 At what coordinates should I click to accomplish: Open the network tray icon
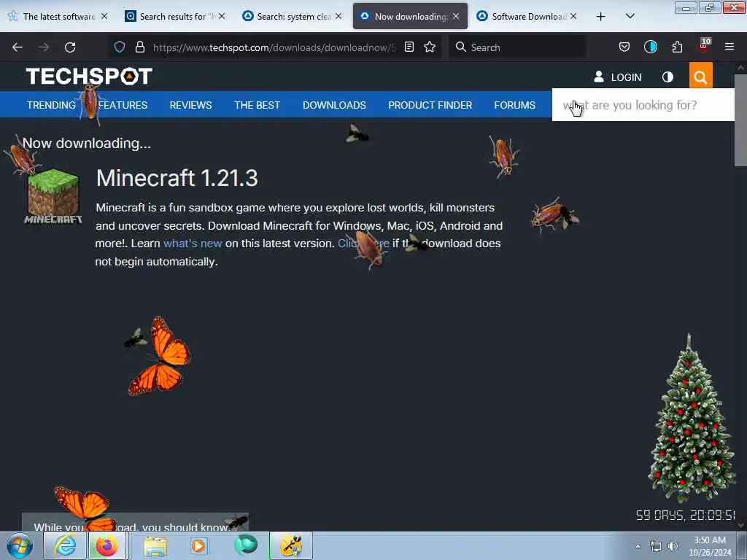pos(656,546)
